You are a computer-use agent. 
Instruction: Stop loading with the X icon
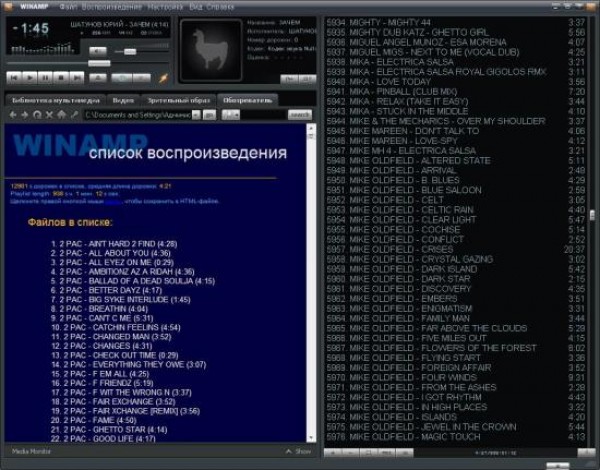[49, 114]
